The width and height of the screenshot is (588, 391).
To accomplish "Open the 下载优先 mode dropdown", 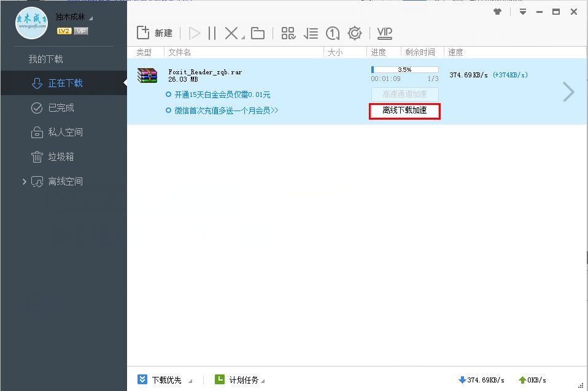I will (168, 379).
